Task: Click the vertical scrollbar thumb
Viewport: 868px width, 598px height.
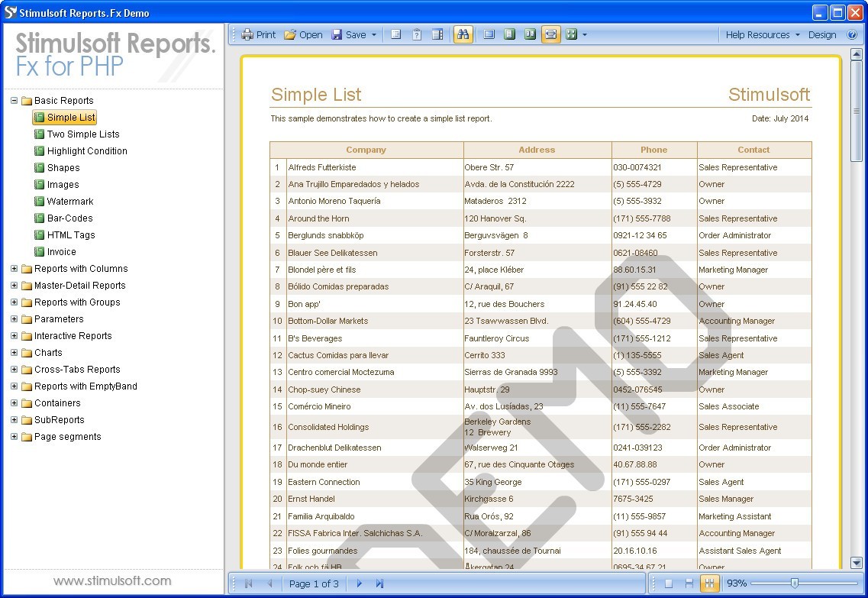Action: click(856, 111)
